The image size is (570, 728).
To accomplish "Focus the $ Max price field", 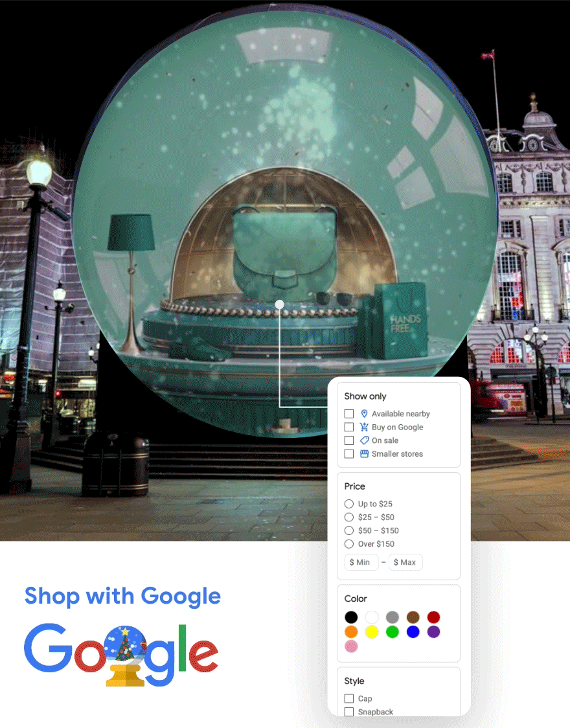I will 405,562.
